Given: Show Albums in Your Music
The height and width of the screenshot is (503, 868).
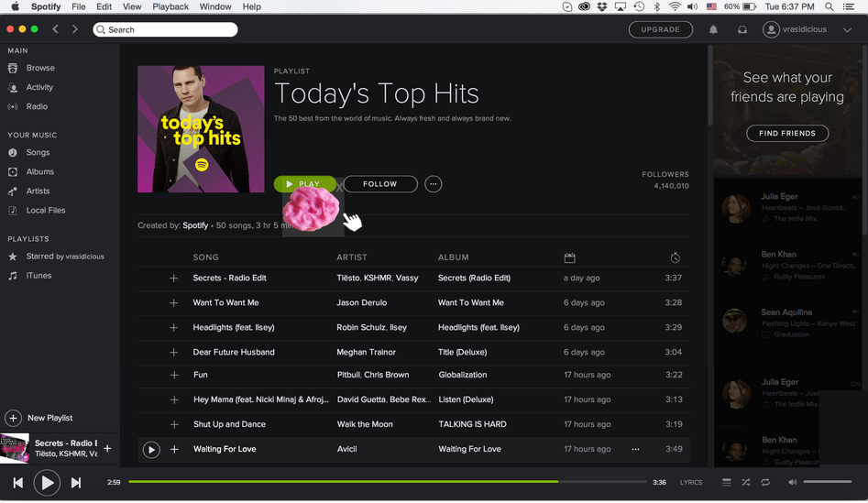Looking at the screenshot, I should [x=39, y=172].
